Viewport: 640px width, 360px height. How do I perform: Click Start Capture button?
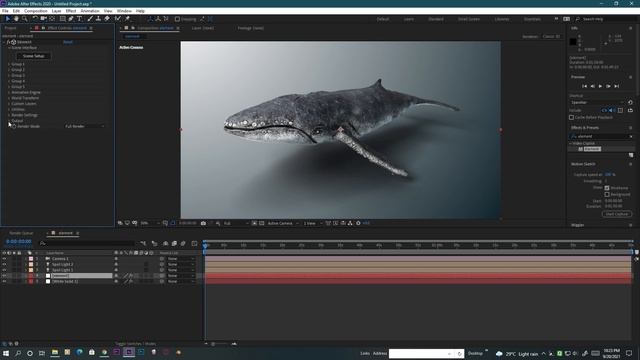pos(616,214)
